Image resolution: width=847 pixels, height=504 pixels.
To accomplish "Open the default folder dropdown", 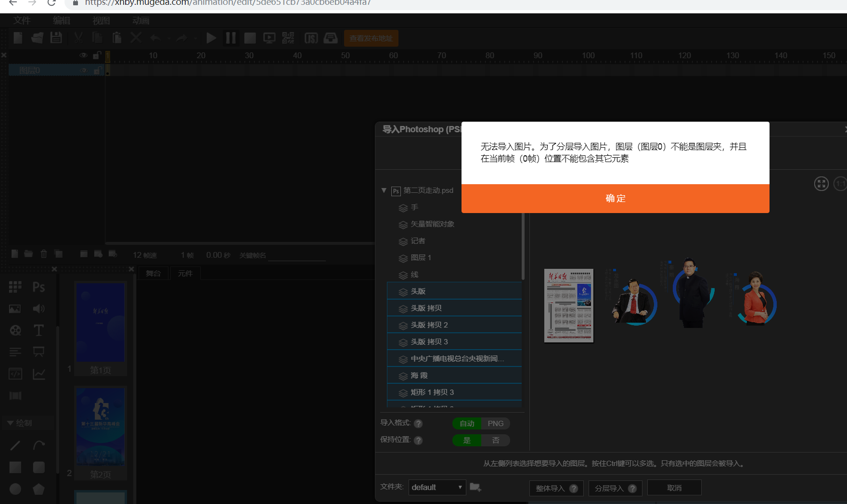I will 437,487.
